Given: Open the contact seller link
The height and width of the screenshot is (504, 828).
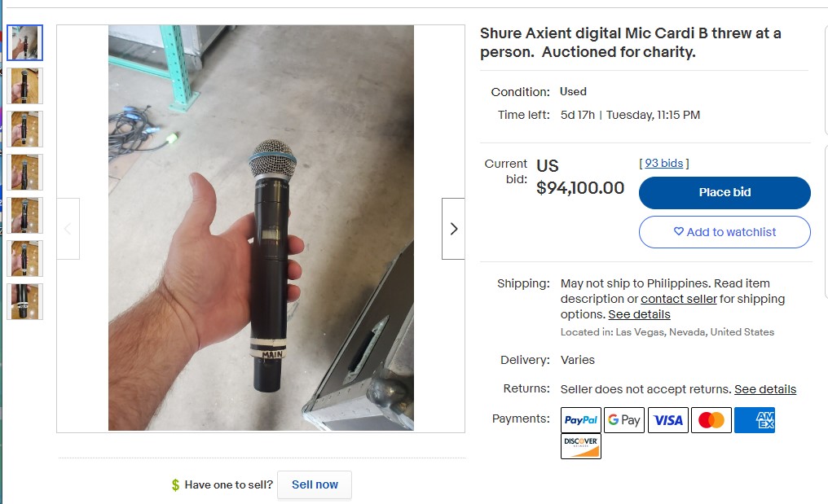Looking at the screenshot, I should click(679, 299).
